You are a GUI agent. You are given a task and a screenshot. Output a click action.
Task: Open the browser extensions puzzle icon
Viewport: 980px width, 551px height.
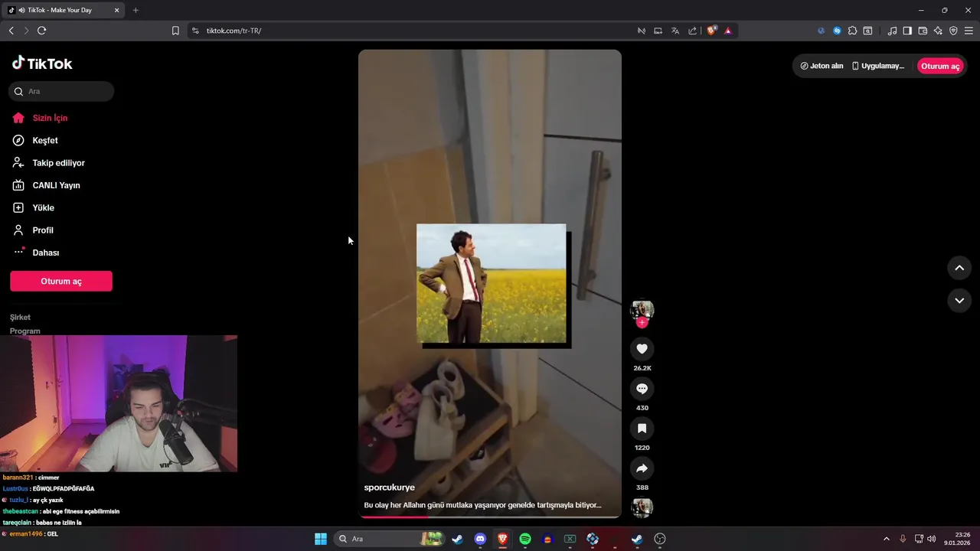[x=852, y=31]
